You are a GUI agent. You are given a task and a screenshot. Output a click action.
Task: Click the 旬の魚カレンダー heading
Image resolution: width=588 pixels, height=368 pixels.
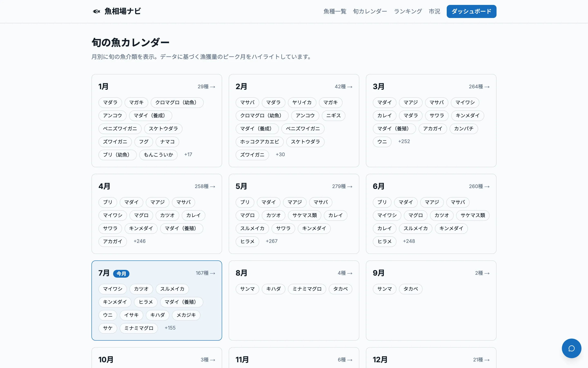130,43
